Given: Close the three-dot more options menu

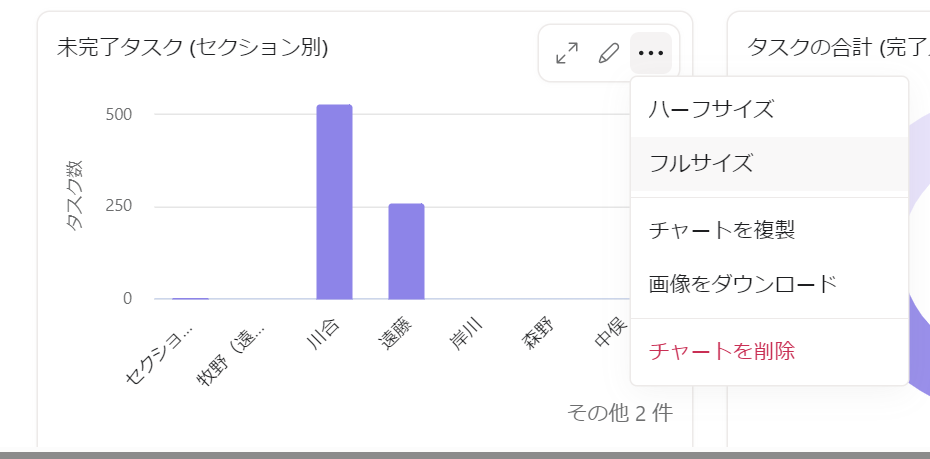Looking at the screenshot, I should pos(651,53).
